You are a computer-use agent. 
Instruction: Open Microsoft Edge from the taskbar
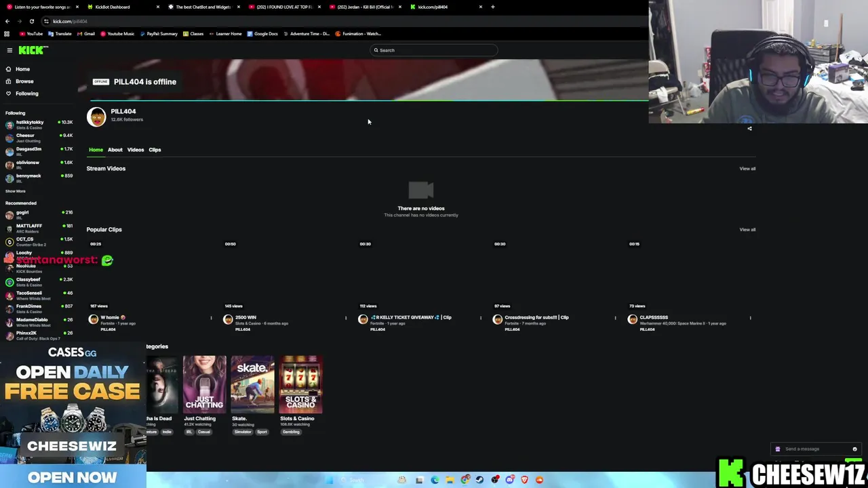(435, 480)
